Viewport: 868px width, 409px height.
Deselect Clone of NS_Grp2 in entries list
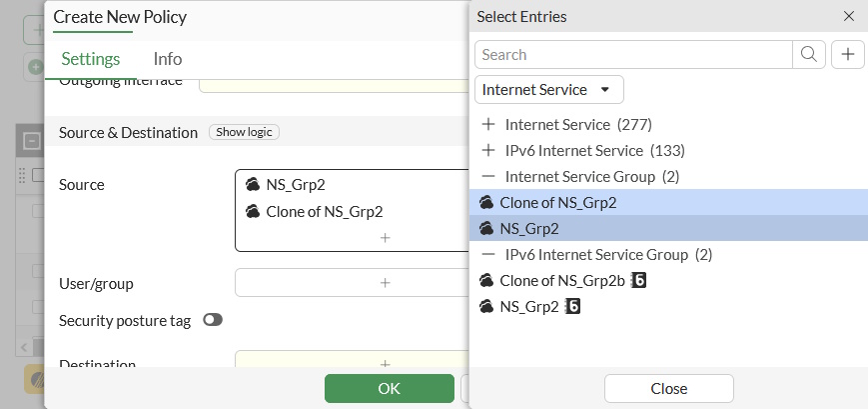click(557, 202)
